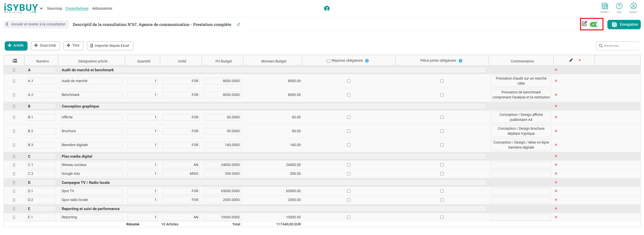644x235 pixels.
Task: Toggle the green switch next to Enregistrer
Action: tap(595, 24)
